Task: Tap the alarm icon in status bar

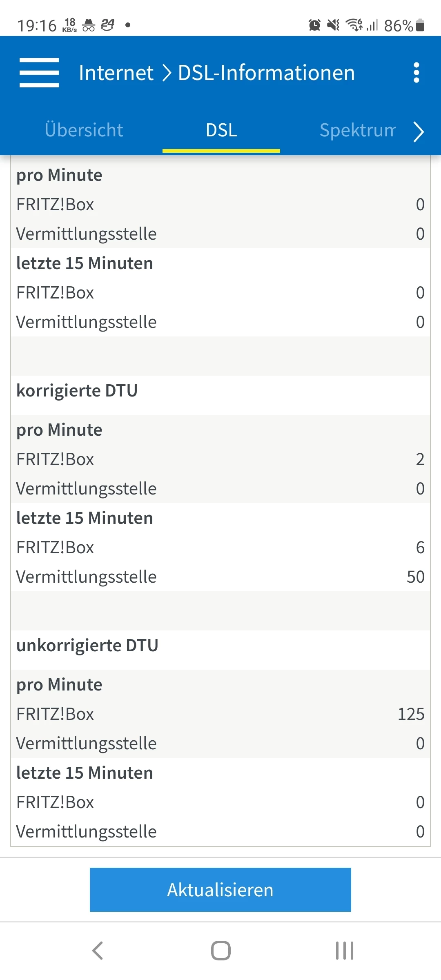Action: (x=314, y=25)
